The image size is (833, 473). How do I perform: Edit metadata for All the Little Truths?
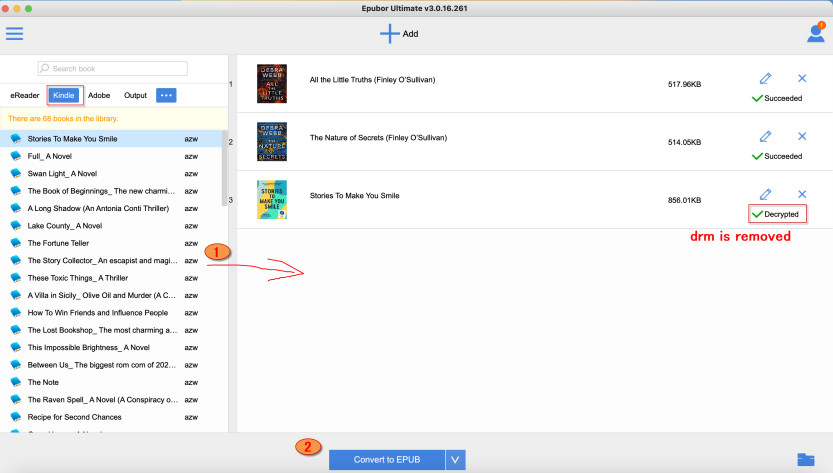pos(765,79)
